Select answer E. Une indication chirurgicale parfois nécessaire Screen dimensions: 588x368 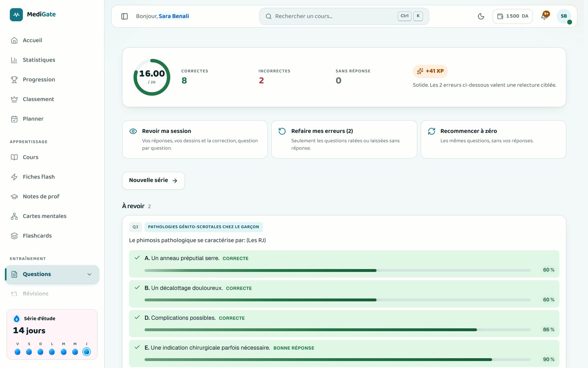344,353
